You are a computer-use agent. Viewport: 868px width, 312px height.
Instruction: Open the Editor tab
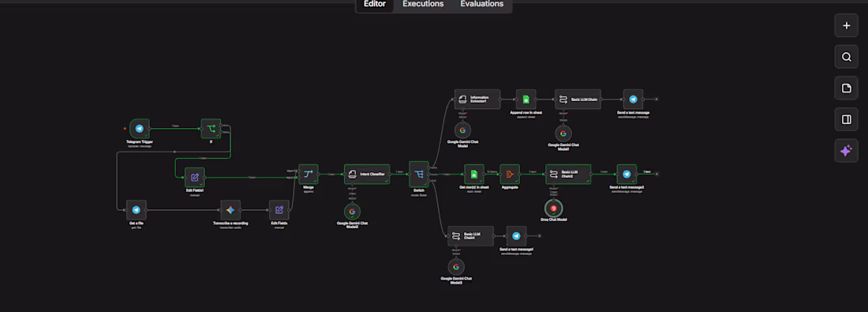pyautogui.click(x=375, y=4)
